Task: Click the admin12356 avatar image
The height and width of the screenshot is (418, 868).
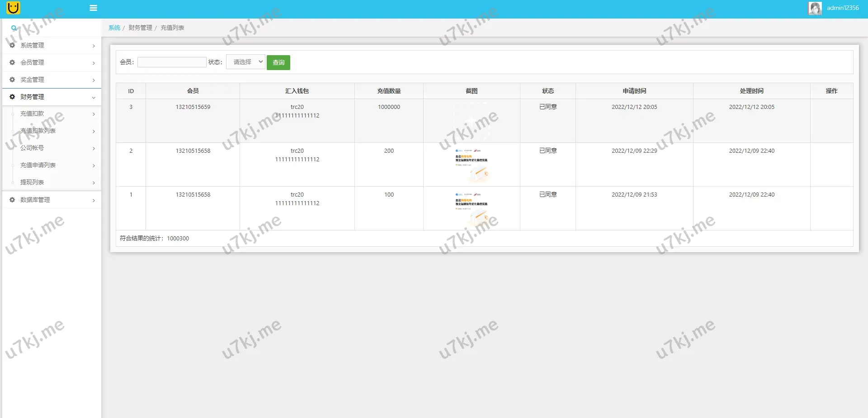Action: point(815,8)
